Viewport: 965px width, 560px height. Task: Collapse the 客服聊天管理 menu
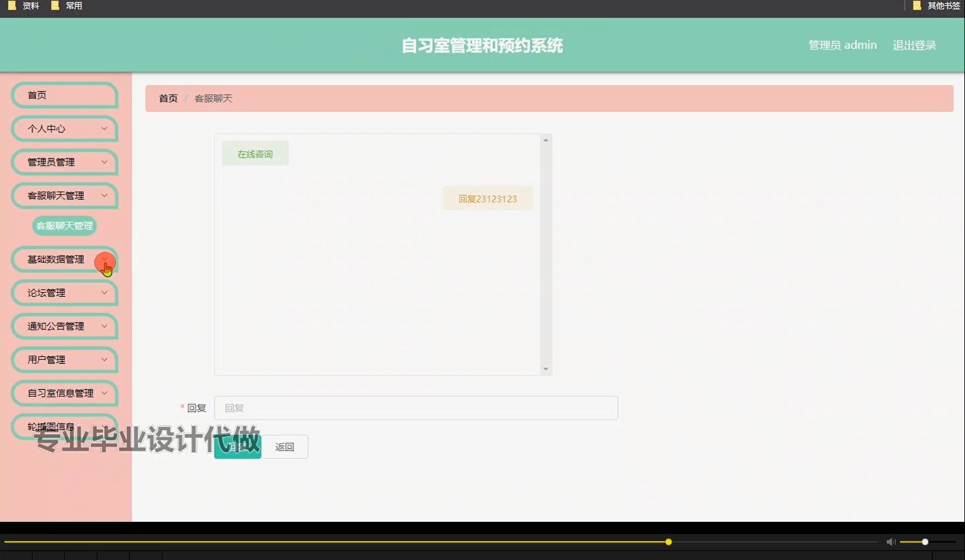[x=64, y=195]
